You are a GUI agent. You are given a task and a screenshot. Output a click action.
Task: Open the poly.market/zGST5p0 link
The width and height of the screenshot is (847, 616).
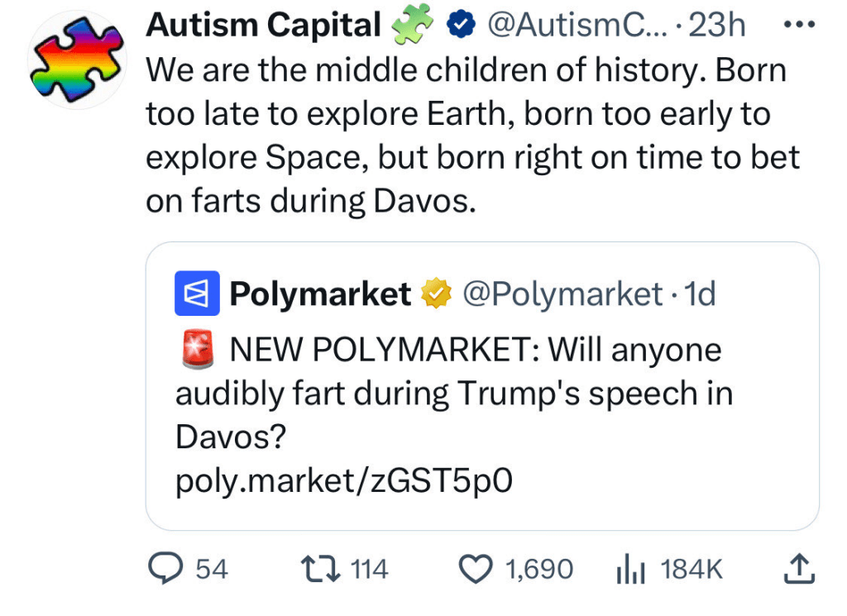[x=344, y=481]
